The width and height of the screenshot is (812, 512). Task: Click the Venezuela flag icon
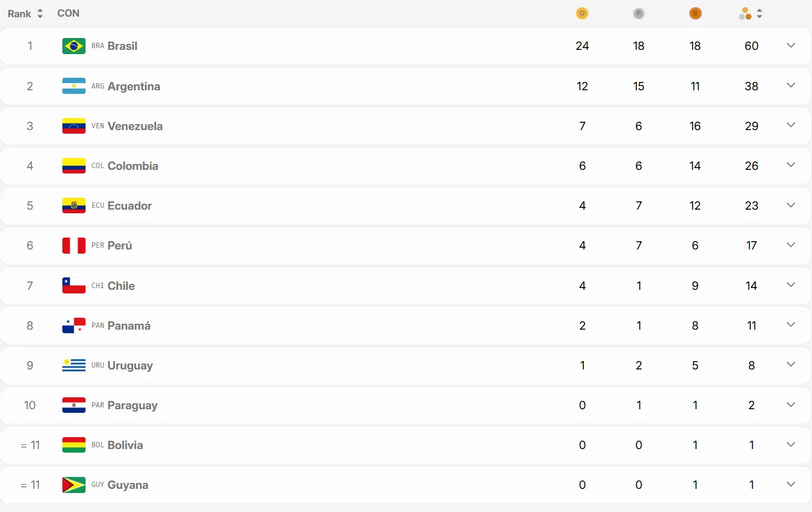tap(74, 126)
